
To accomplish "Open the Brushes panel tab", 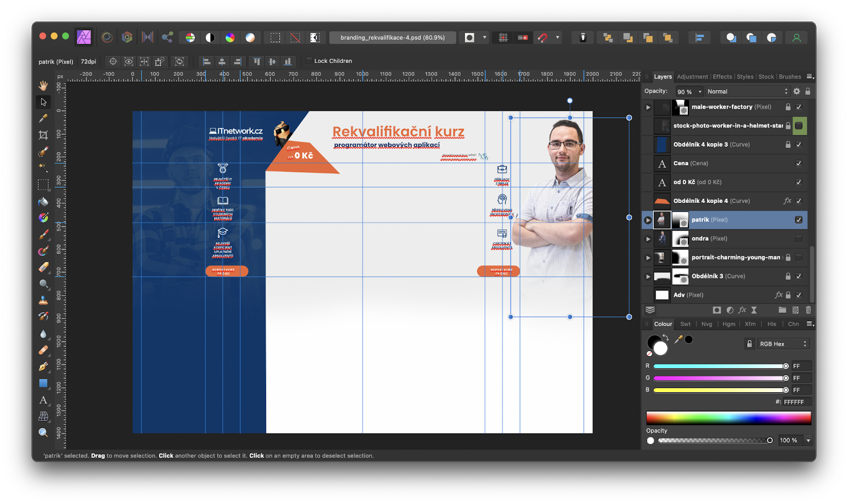I will pos(790,77).
